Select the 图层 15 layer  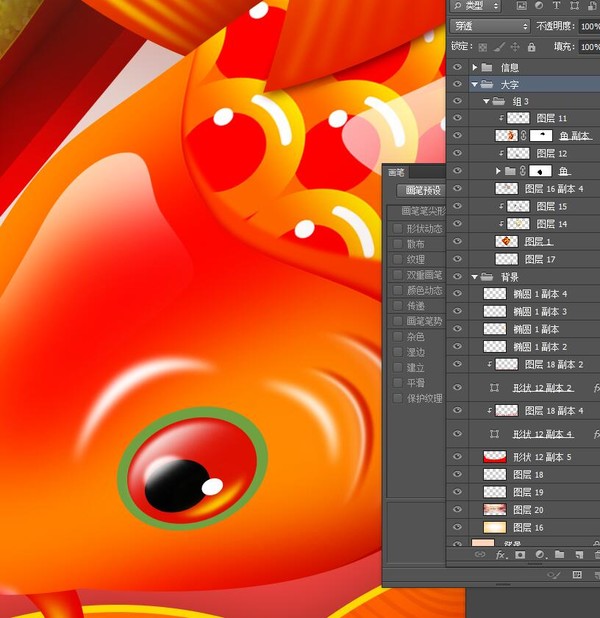(535, 206)
